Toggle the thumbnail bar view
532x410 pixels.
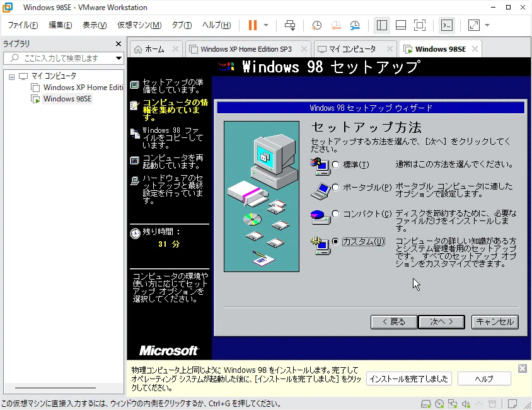401,25
